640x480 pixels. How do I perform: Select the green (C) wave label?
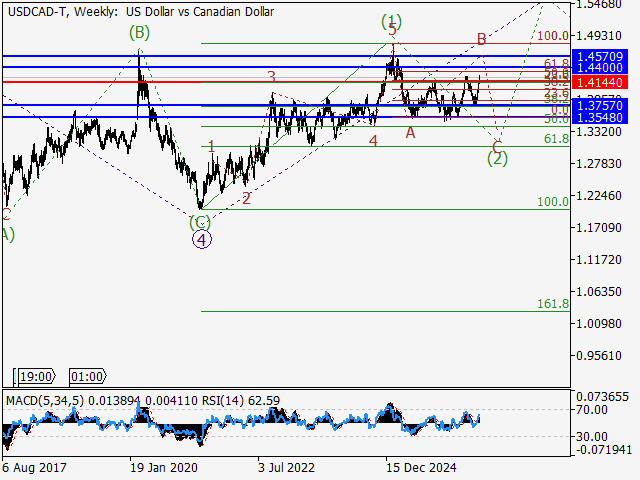pos(200,223)
